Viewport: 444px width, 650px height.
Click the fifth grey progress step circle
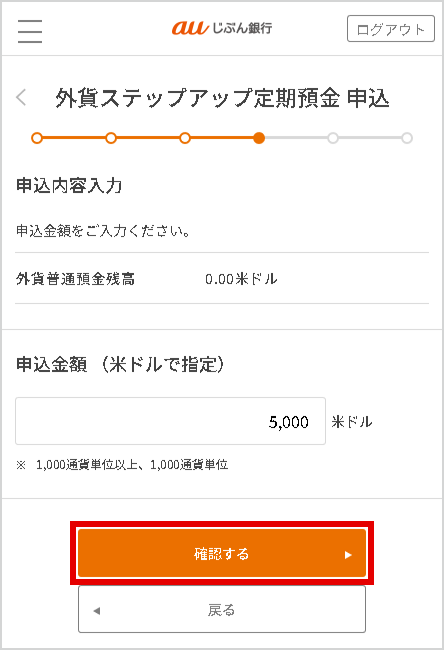(333, 138)
